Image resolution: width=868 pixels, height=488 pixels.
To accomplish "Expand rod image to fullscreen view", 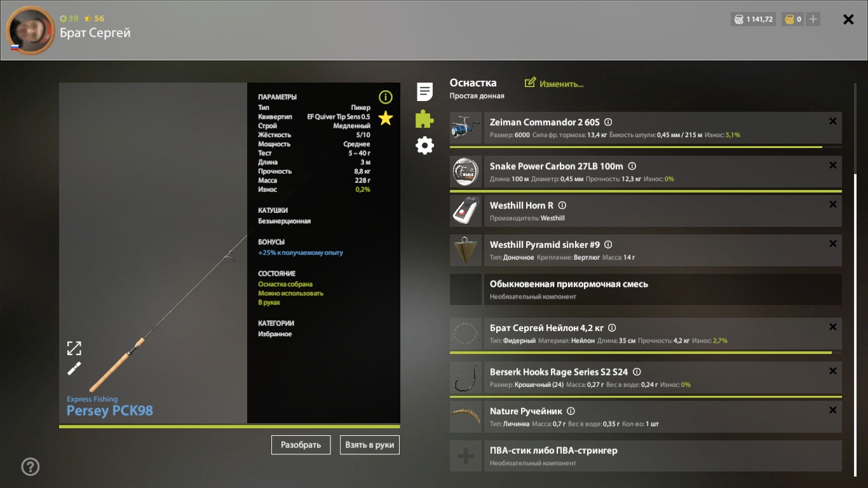I will [x=74, y=348].
